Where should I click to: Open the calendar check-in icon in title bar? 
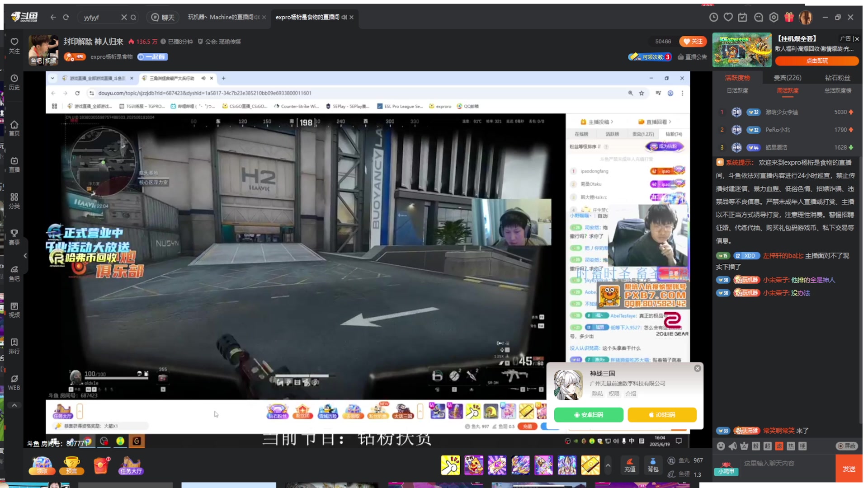[742, 17]
